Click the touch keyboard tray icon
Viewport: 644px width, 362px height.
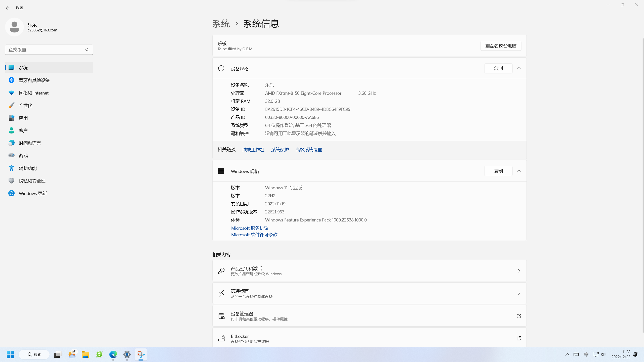click(576, 354)
